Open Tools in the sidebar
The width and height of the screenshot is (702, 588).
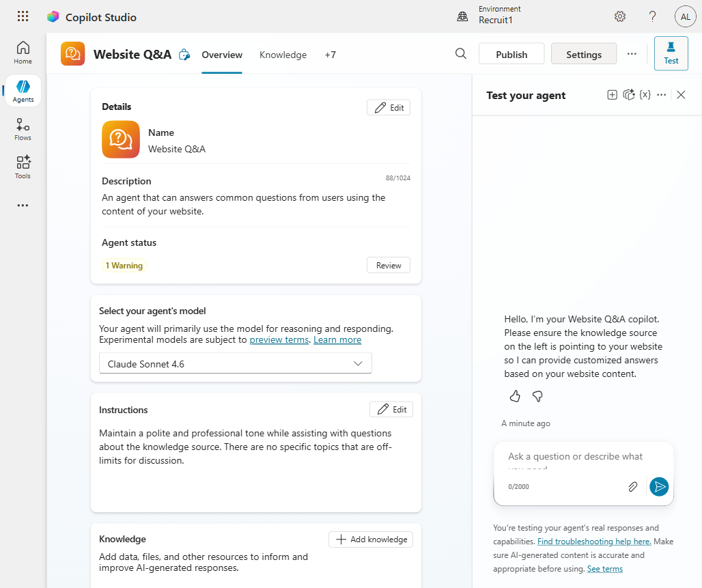pyautogui.click(x=23, y=167)
